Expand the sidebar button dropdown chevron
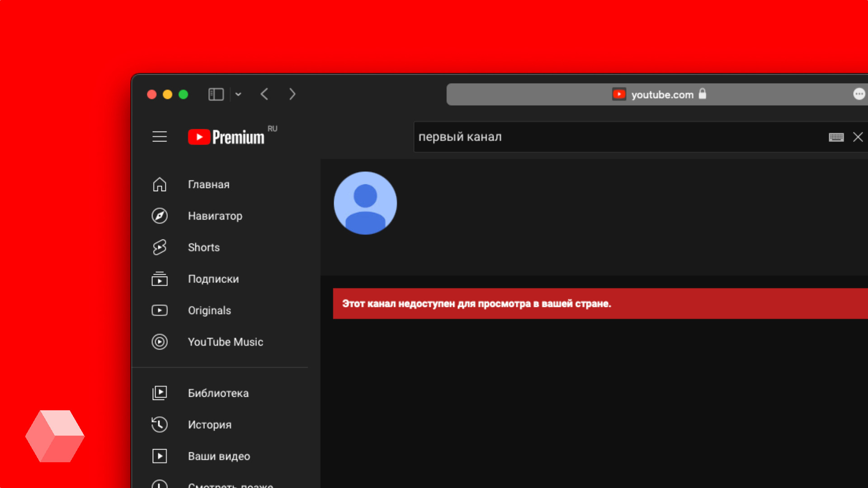The image size is (868, 488). (x=238, y=94)
